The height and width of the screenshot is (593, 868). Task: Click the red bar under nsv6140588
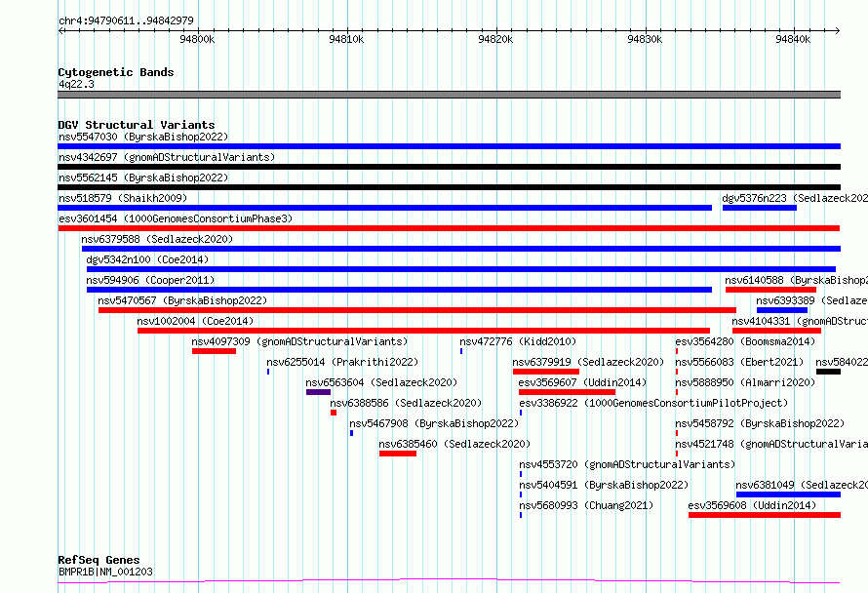click(x=771, y=290)
